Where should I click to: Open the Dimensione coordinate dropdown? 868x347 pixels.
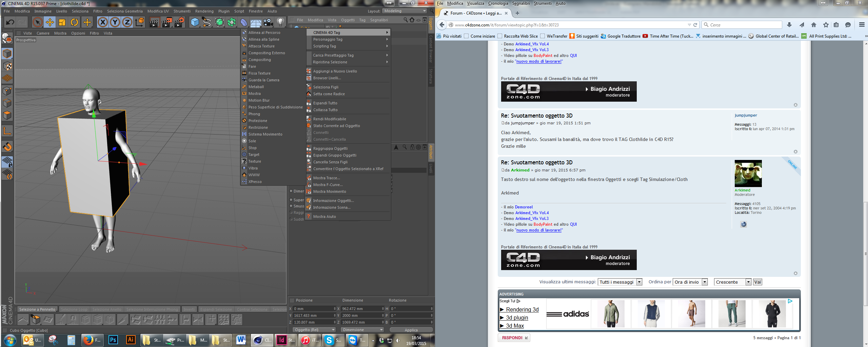(x=362, y=330)
